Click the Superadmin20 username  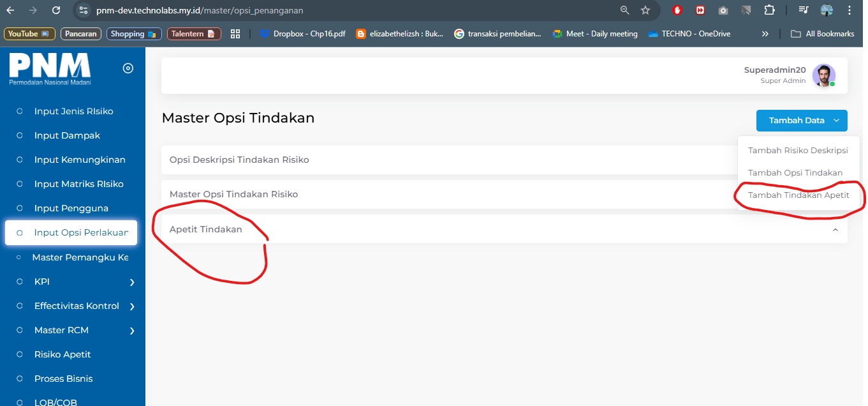pyautogui.click(x=775, y=70)
